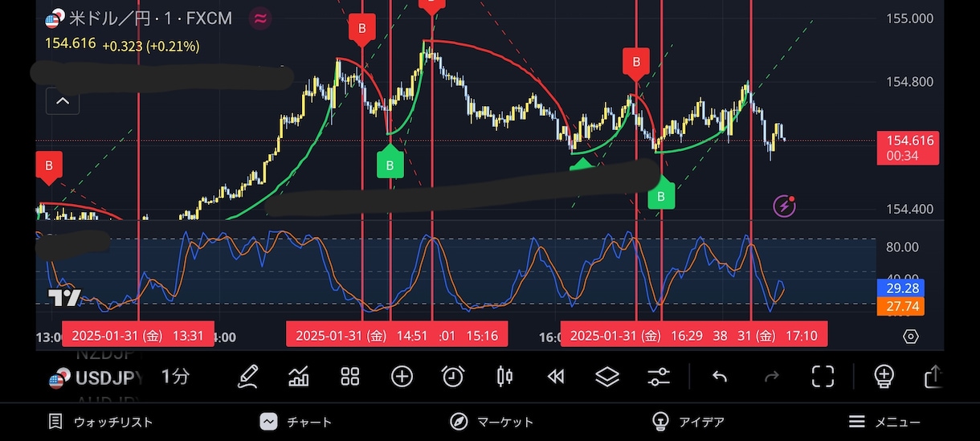The image size is (980, 441).
Task: Change the 1分 timeframe interval
Action: [175, 376]
